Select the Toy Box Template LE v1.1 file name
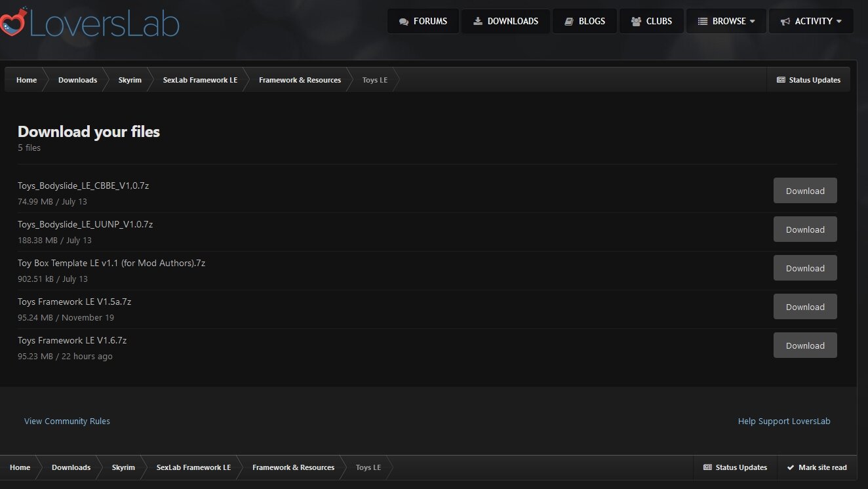Image resolution: width=868 pixels, height=489 pixels. point(111,263)
